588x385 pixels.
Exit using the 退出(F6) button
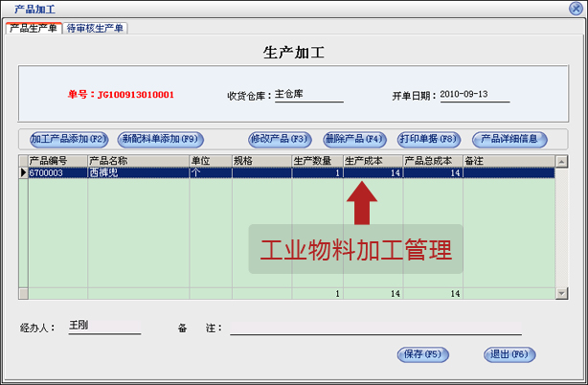(509, 354)
